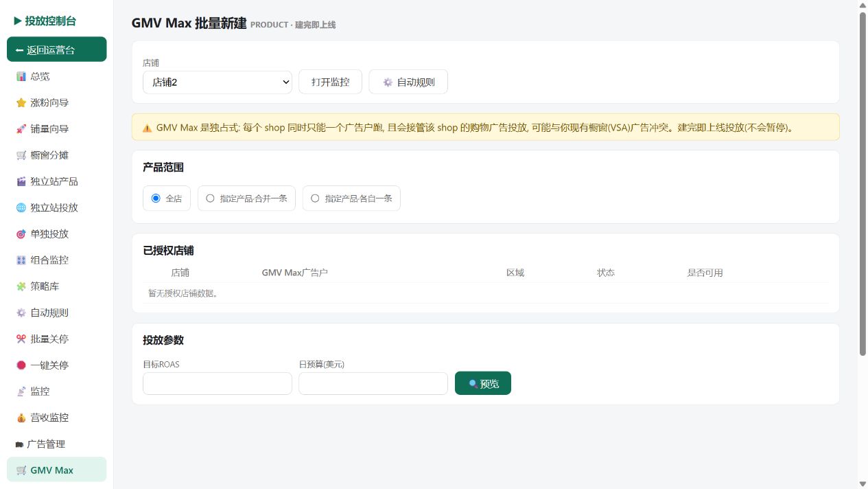Screen dimensions: 868x489
Task: Click the 打开监控 button
Action: tap(330, 82)
